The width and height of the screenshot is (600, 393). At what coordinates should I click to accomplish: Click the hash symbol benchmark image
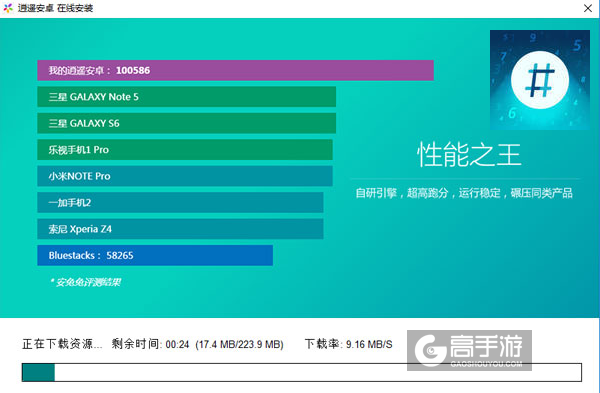tap(540, 80)
